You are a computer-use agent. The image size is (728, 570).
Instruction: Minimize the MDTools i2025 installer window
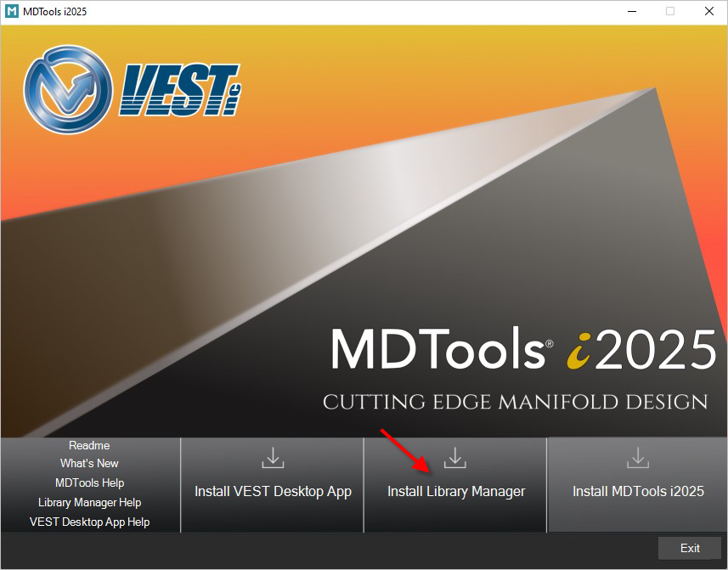pyautogui.click(x=631, y=12)
